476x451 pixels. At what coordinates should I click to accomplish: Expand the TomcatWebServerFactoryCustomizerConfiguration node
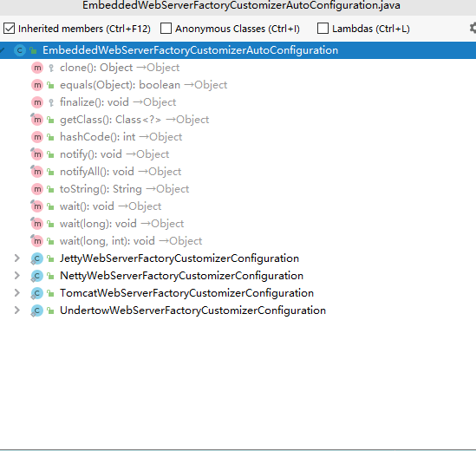tap(17, 293)
